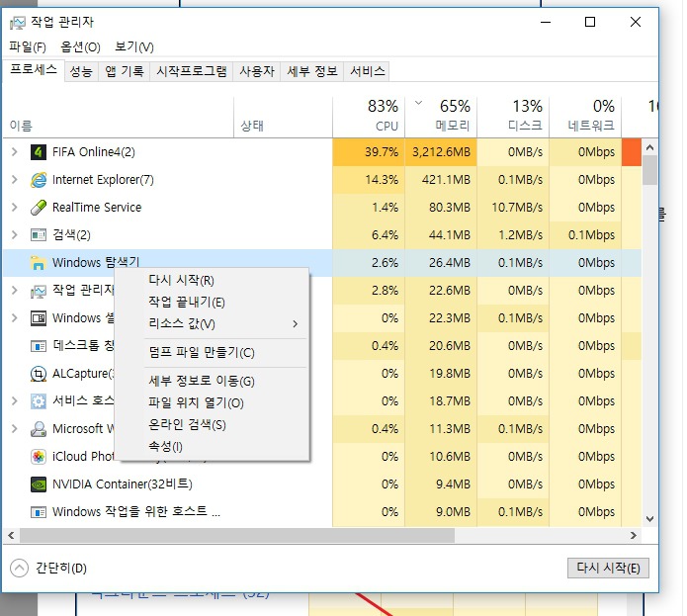Click the vertical scrollbar up arrow
Viewport: 687px width, 616px height.
click(650, 147)
